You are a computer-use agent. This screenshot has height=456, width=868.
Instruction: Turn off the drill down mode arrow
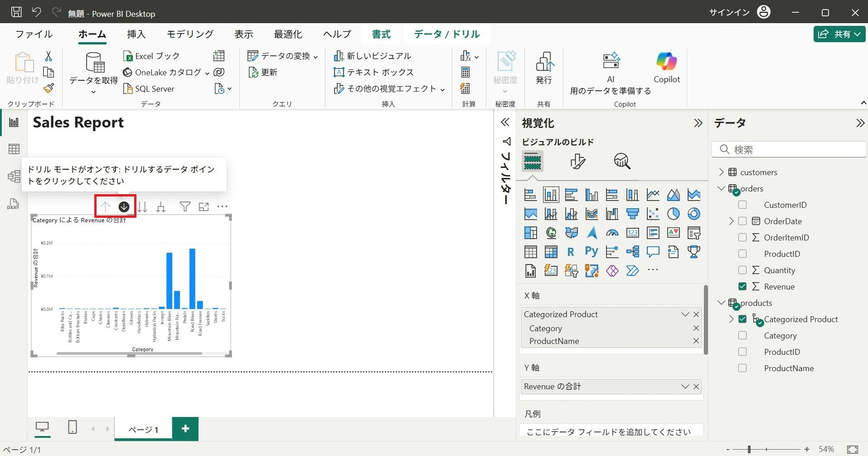(124, 207)
